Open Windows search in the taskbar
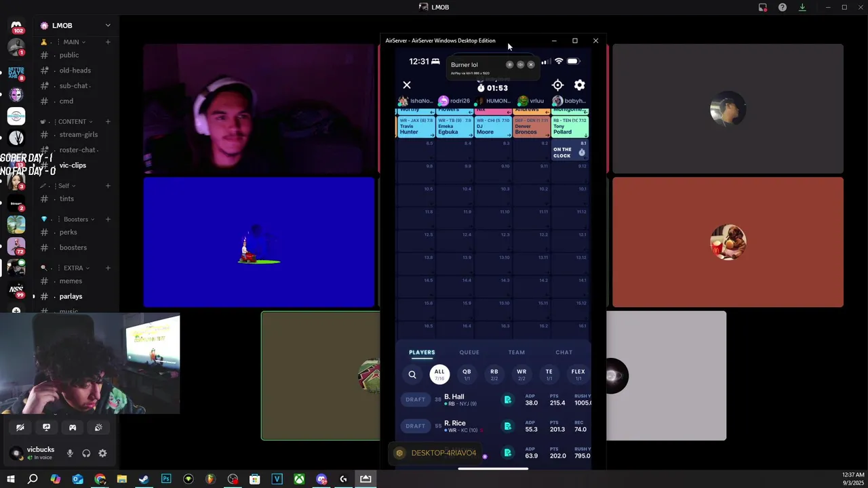 pos(33,479)
